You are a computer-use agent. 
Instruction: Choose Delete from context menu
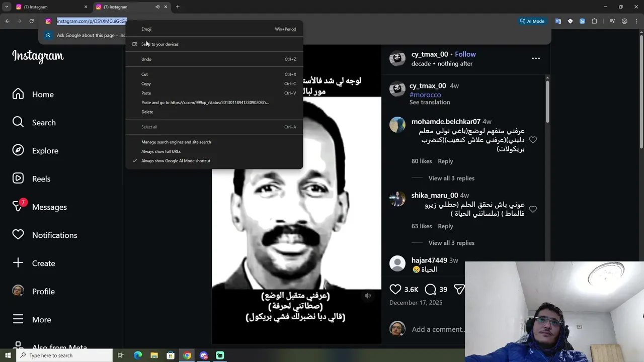tap(214, 112)
